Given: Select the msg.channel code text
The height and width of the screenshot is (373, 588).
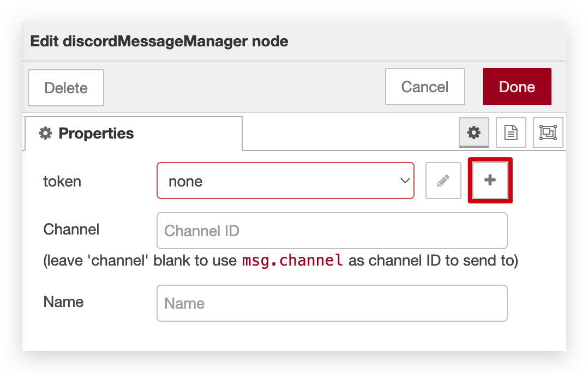Looking at the screenshot, I should coord(292,260).
